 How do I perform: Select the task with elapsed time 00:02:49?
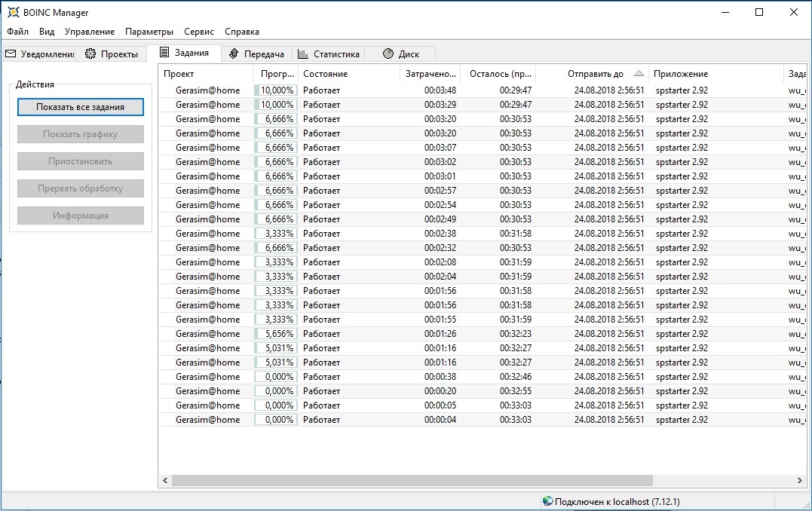[x=482, y=219]
